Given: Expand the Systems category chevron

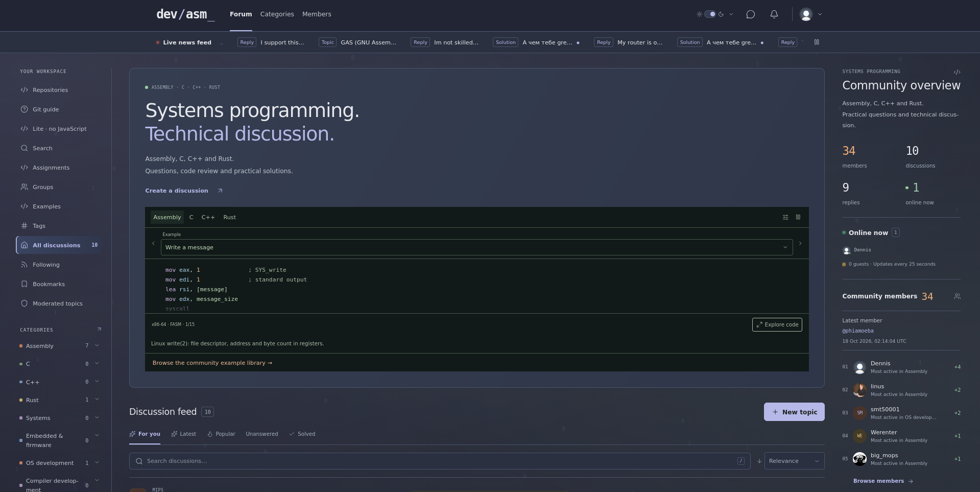Looking at the screenshot, I should tap(97, 417).
